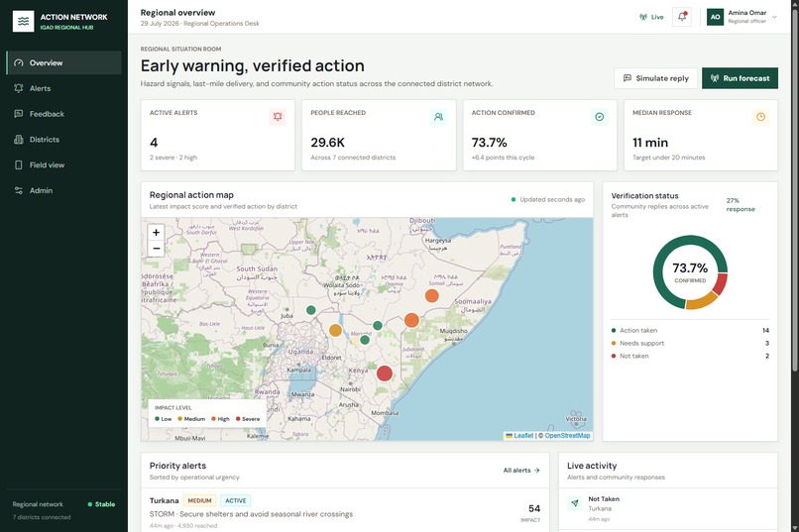Select the green marker near Juba
This screenshot has width=799, height=532.
pos(311,310)
